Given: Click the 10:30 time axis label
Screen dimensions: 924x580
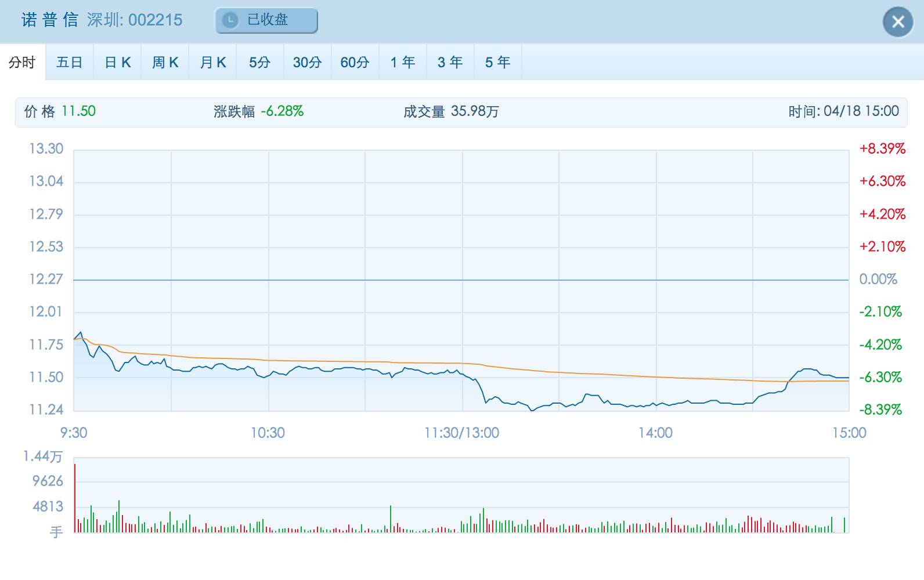Looking at the screenshot, I should coord(268,433).
